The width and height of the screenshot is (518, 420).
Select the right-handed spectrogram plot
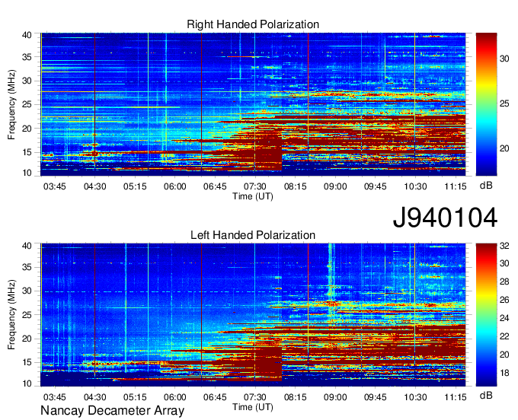(x=253, y=104)
